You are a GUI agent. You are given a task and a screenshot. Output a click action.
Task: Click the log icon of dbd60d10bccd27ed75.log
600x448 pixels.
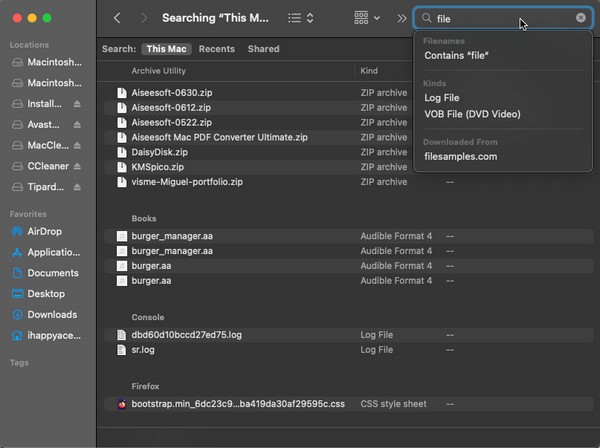(122, 335)
